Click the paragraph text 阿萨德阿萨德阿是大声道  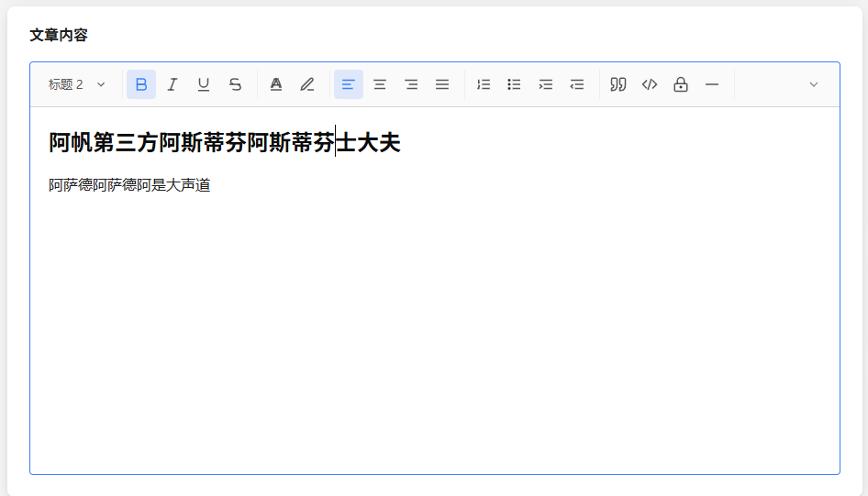click(x=129, y=186)
